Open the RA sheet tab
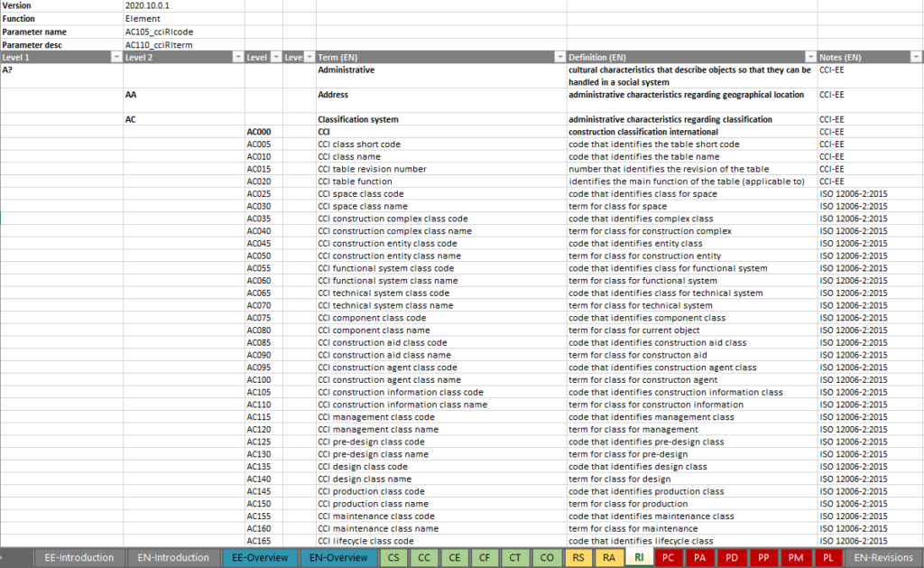 click(609, 558)
